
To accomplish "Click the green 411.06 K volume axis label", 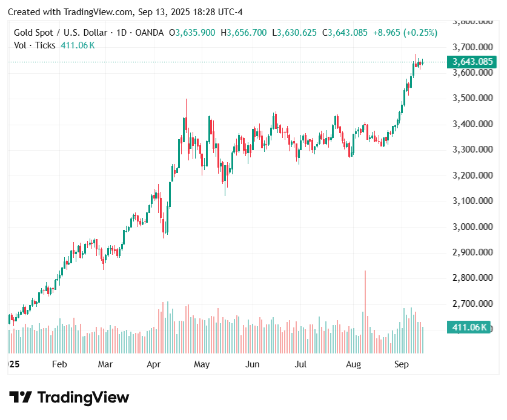I will [x=471, y=327].
